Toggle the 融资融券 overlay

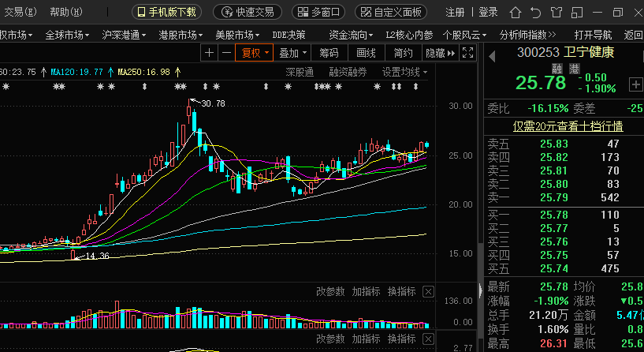pos(348,73)
